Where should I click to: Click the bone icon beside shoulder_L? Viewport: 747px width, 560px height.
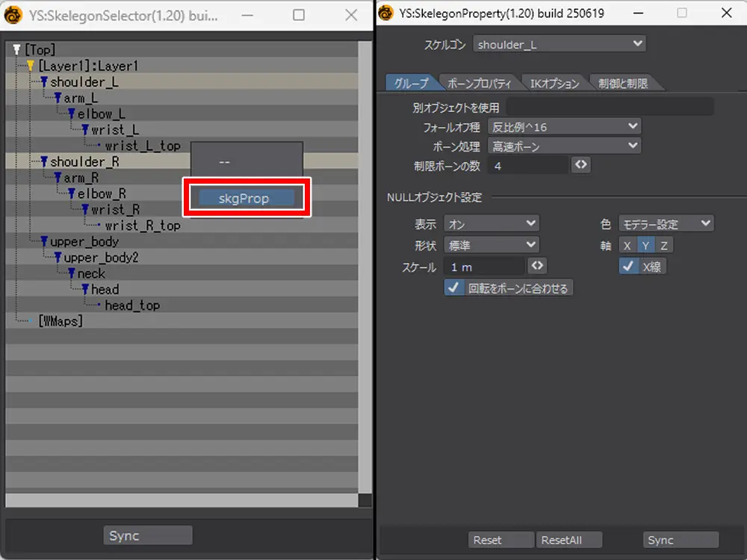[44, 82]
